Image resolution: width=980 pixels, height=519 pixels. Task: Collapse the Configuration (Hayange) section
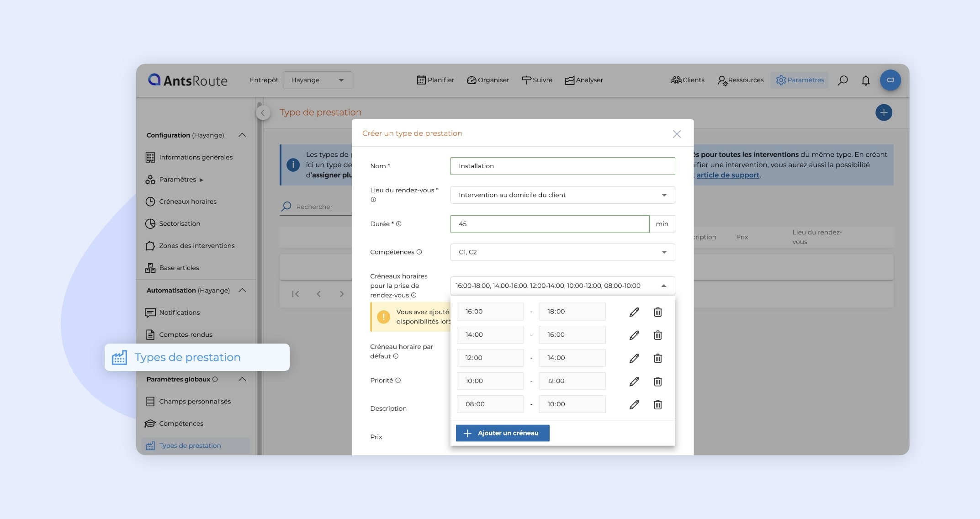[x=242, y=135]
